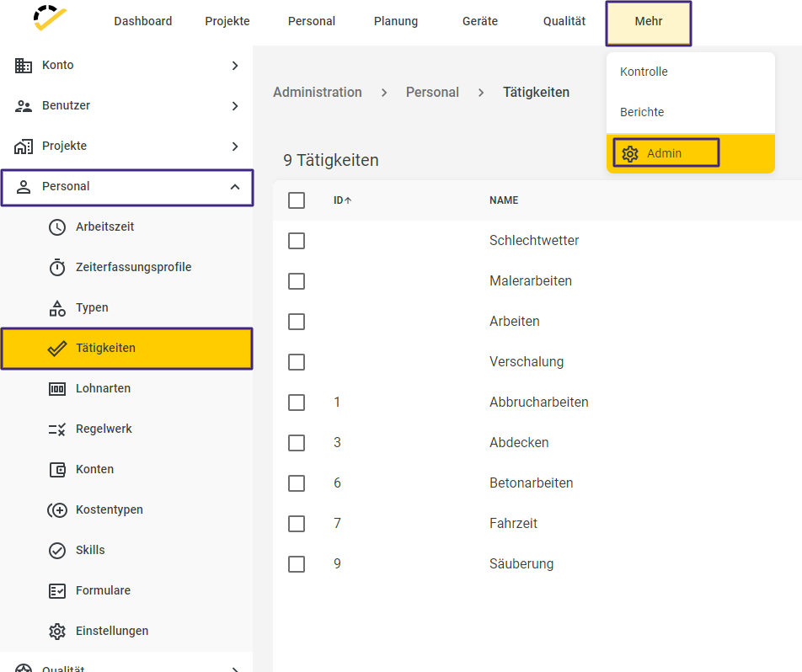Open the Planung top menu
The image size is (802, 672).
tap(396, 22)
